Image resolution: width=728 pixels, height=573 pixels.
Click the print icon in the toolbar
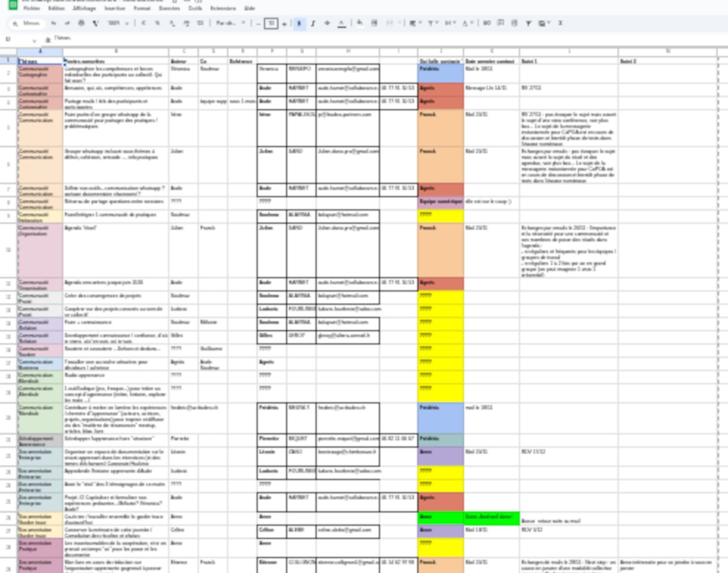pyautogui.click(x=81, y=23)
